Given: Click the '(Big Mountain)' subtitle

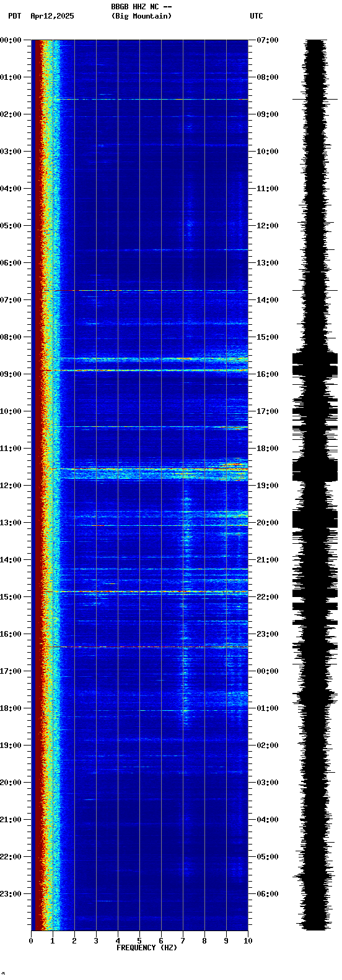Looking at the screenshot, I should [141, 16].
